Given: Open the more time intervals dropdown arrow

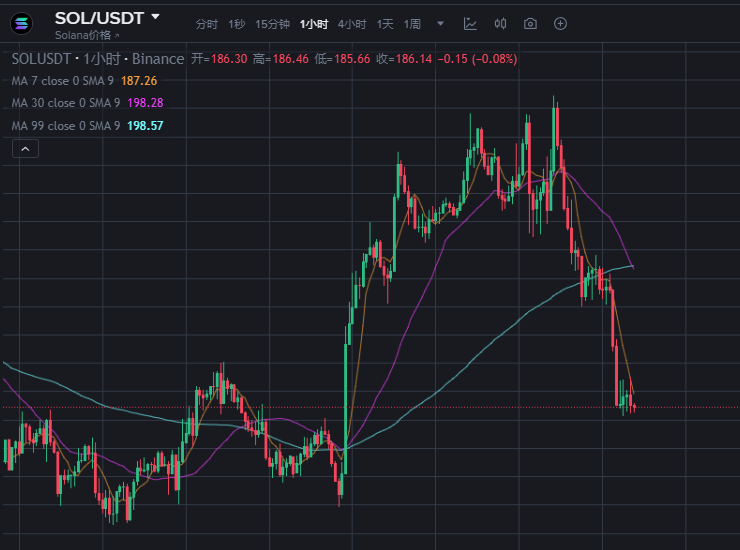Looking at the screenshot, I should [440, 23].
